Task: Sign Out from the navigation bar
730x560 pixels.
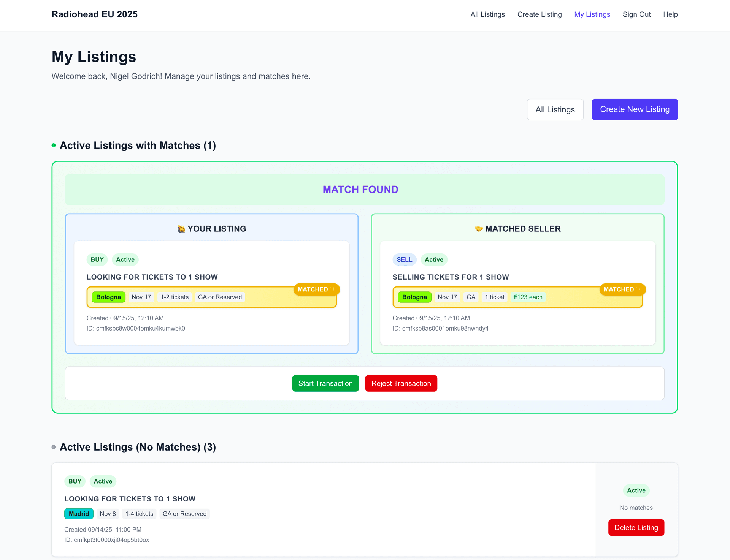Action: (x=636, y=14)
